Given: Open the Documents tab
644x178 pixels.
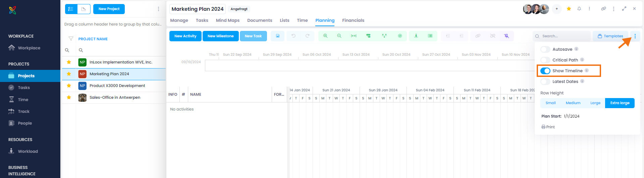Looking at the screenshot, I should (x=260, y=20).
